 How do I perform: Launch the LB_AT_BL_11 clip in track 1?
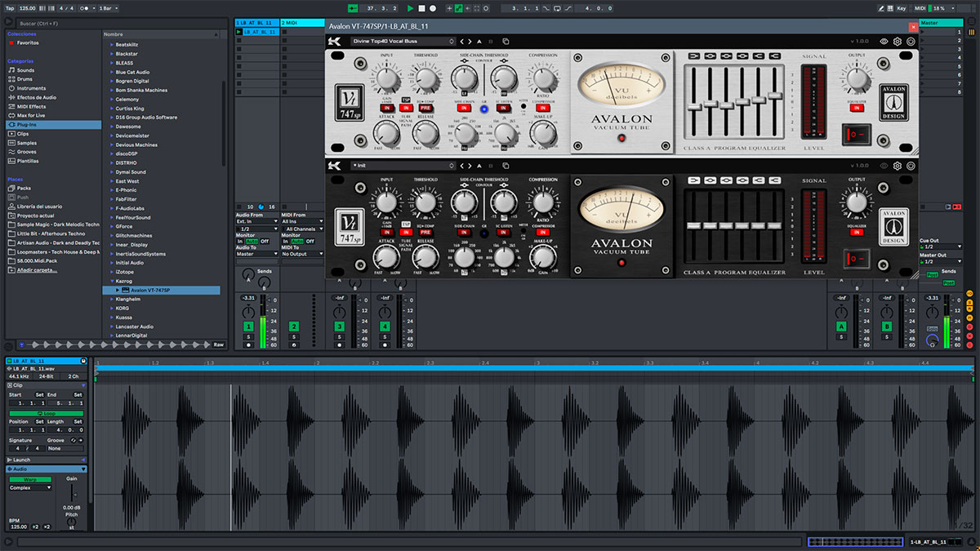239,32
